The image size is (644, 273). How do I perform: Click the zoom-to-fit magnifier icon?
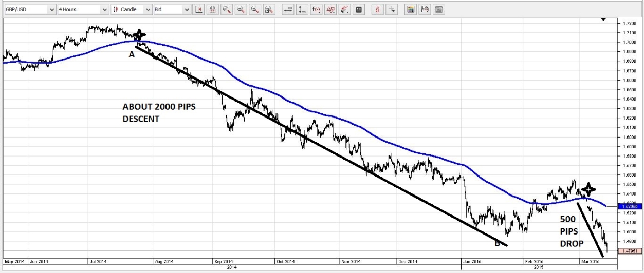226,9
